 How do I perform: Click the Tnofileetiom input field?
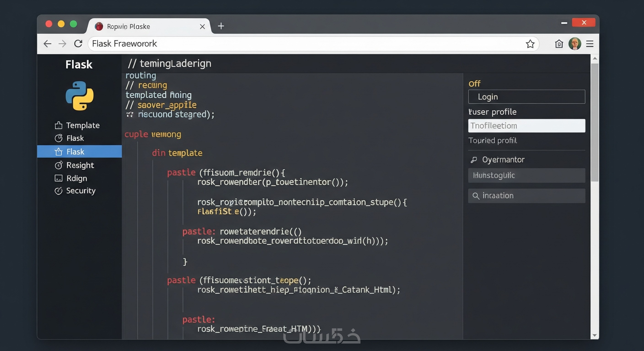(526, 126)
